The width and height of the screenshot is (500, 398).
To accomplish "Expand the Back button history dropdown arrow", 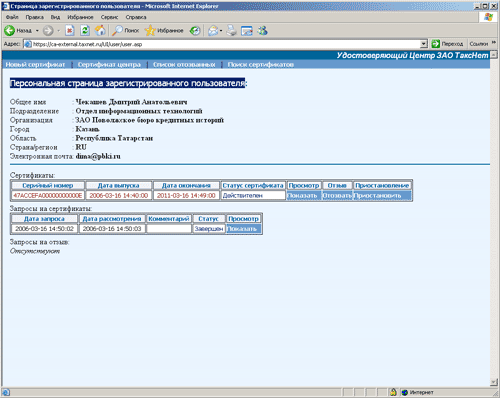I will point(37,31).
